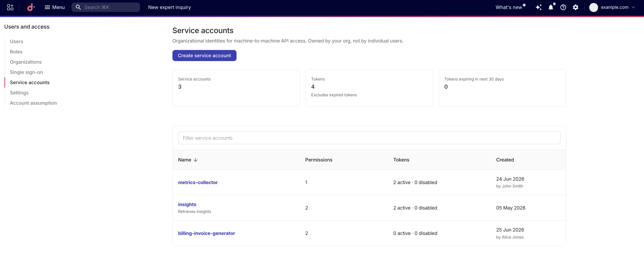Open the insights service account

tap(187, 204)
